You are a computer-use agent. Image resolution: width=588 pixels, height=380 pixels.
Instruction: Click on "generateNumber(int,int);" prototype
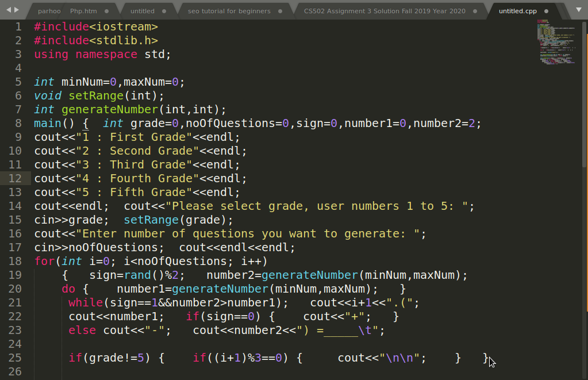[144, 110]
